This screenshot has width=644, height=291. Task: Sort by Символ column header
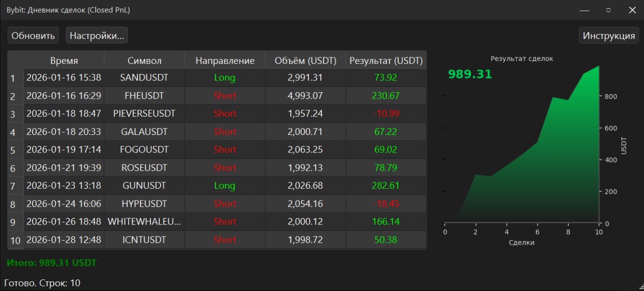(144, 61)
